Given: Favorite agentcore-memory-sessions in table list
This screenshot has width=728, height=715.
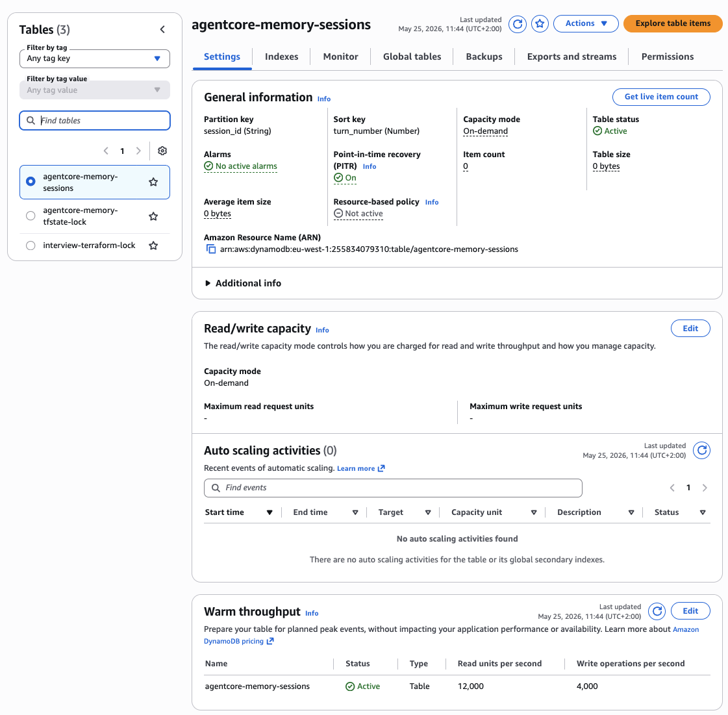Looking at the screenshot, I should tap(153, 182).
